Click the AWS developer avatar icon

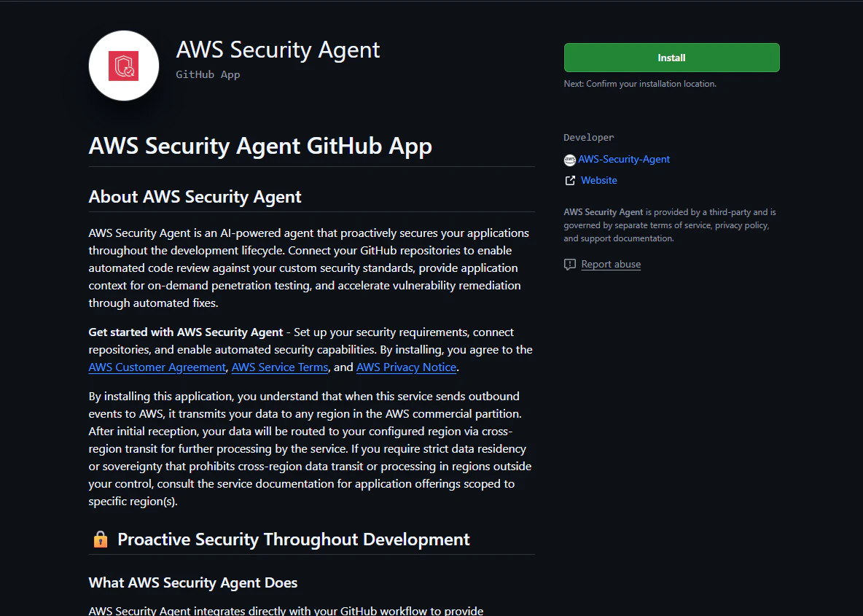tap(570, 160)
